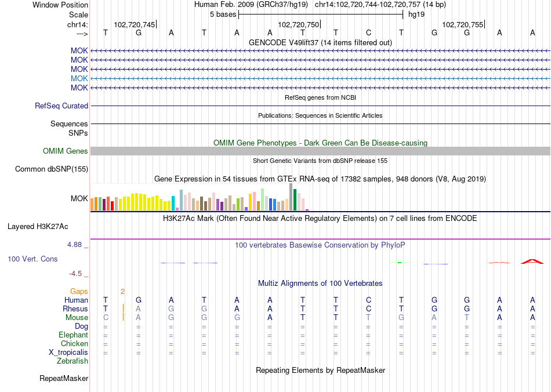This screenshot has height=392, width=551.
Task: Click the orange Gaps row label
Action: click(79, 291)
